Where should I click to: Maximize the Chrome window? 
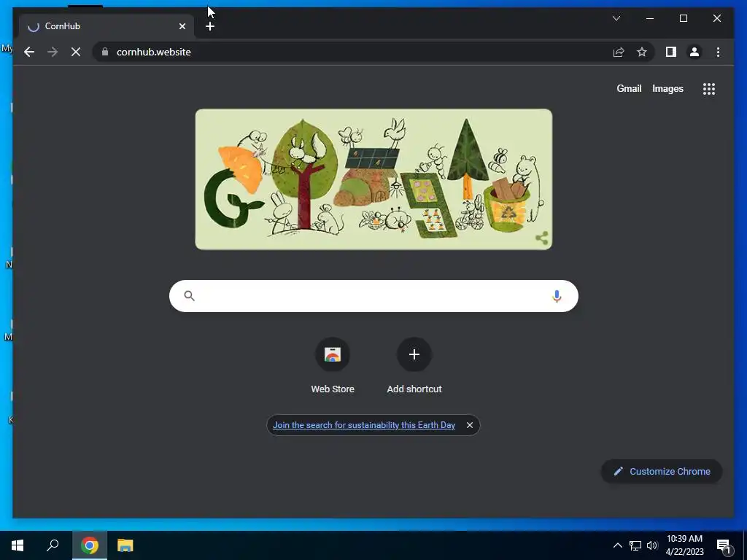click(x=683, y=18)
